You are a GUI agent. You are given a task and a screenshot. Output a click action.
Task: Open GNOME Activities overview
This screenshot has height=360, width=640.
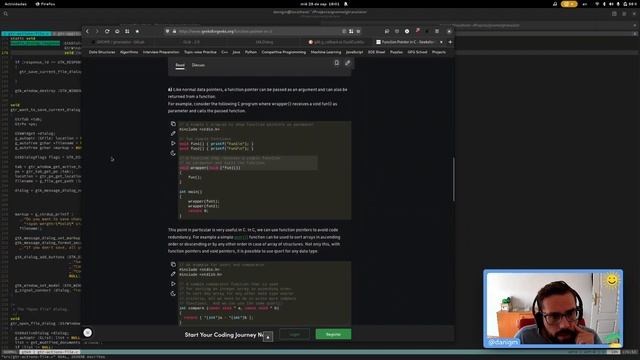(16, 4)
